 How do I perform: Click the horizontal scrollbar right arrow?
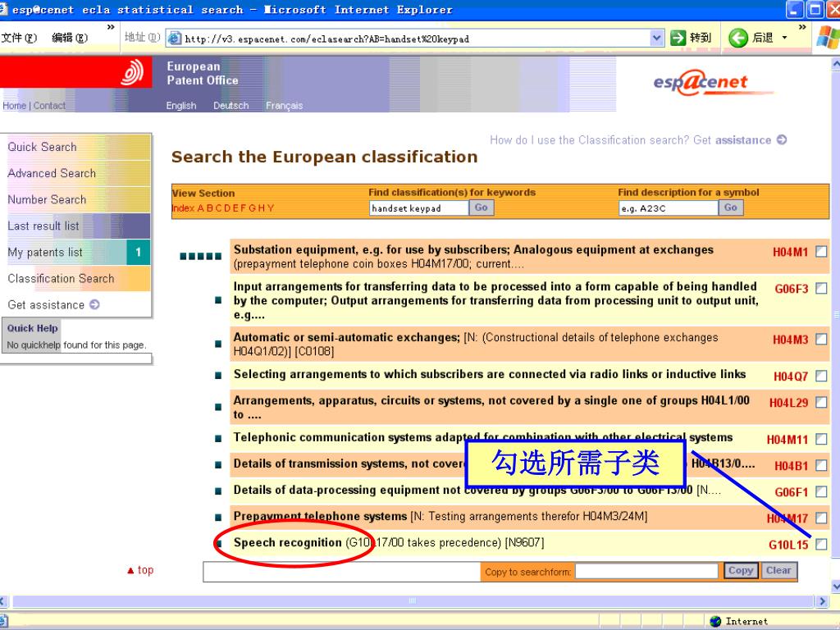(822, 601)
